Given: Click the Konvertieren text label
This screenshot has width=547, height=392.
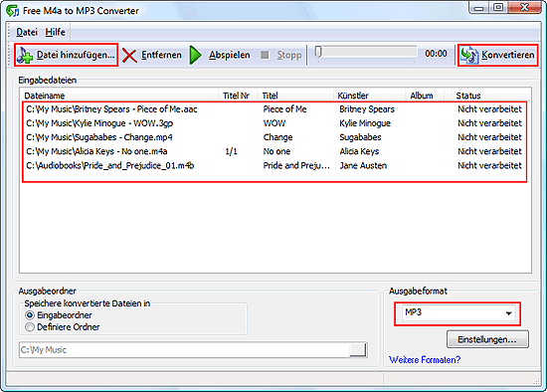Looking at the screenshot, I should (507, 55).
